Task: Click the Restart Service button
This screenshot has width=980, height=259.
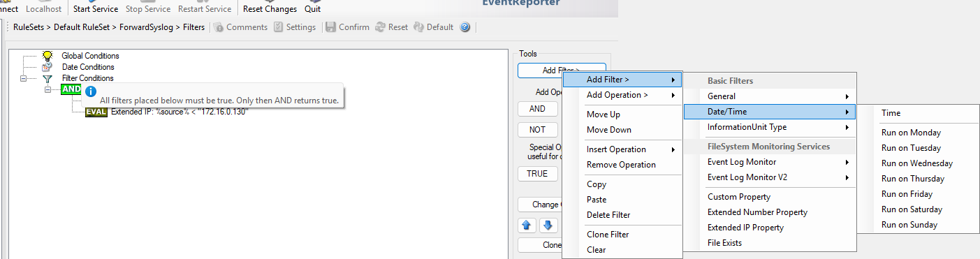Action: [x=205, y=9]
